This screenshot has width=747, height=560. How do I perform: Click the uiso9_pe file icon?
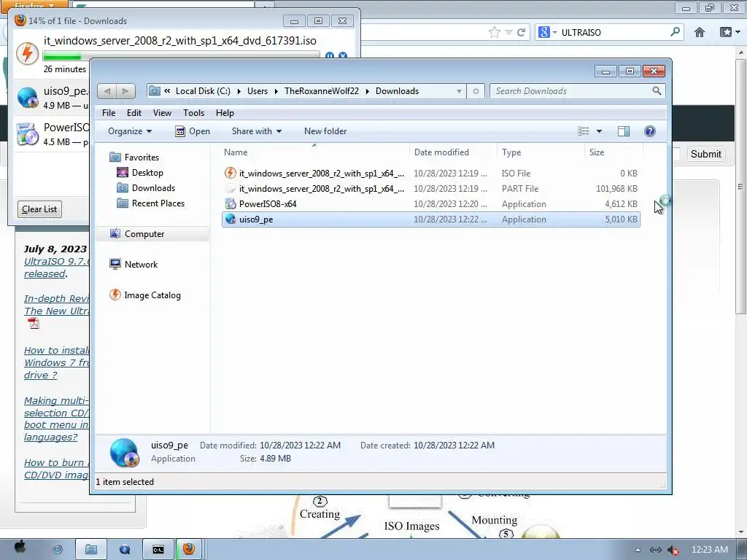[230, 219]
